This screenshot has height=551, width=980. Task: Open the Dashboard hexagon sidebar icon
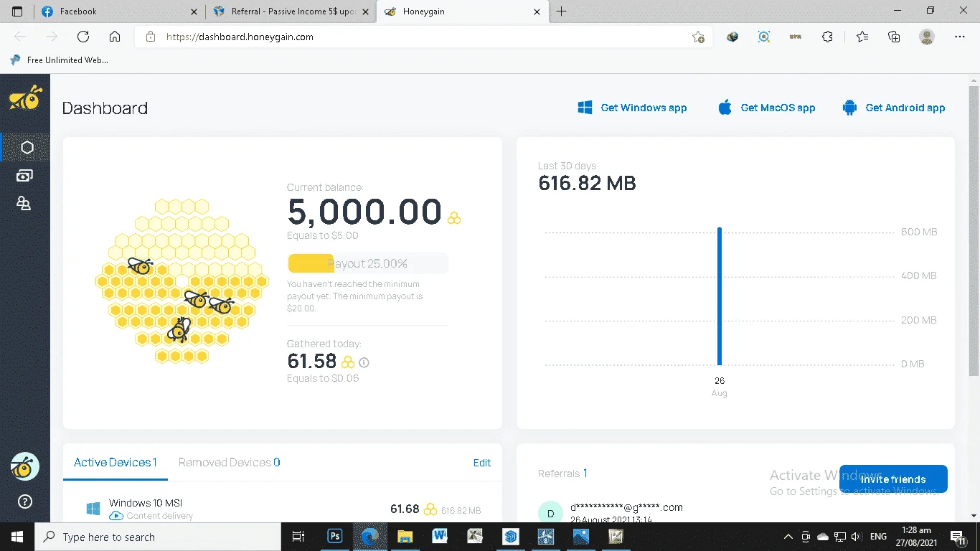click(x=27, y=147)
